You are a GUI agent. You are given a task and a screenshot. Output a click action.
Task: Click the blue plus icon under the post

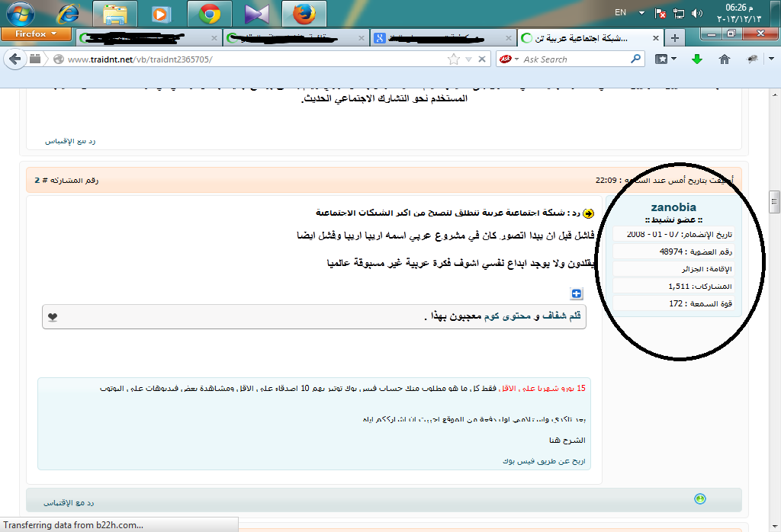click(x=577, y=293)
